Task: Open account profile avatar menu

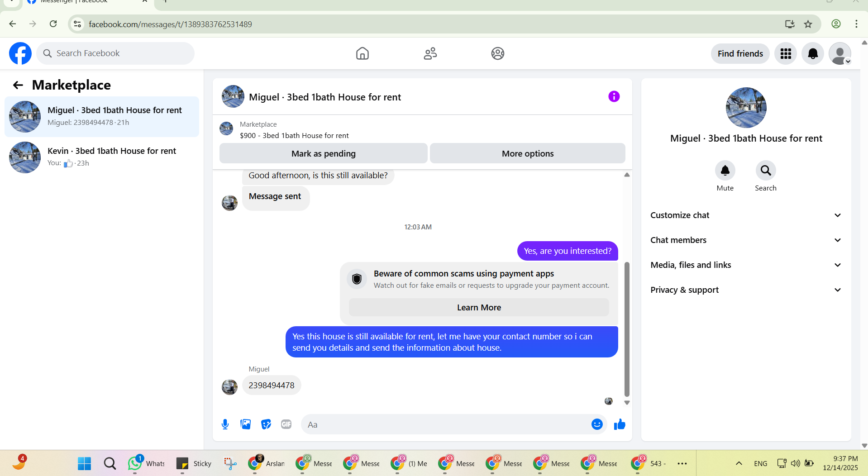Action: pyautogui.click(x=840, y=54)
